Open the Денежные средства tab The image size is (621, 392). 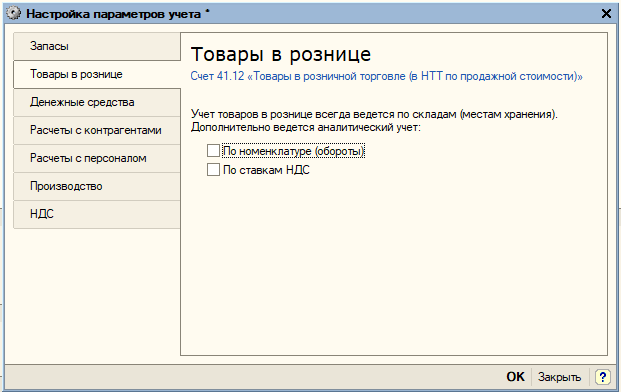[x=97, y=103]
